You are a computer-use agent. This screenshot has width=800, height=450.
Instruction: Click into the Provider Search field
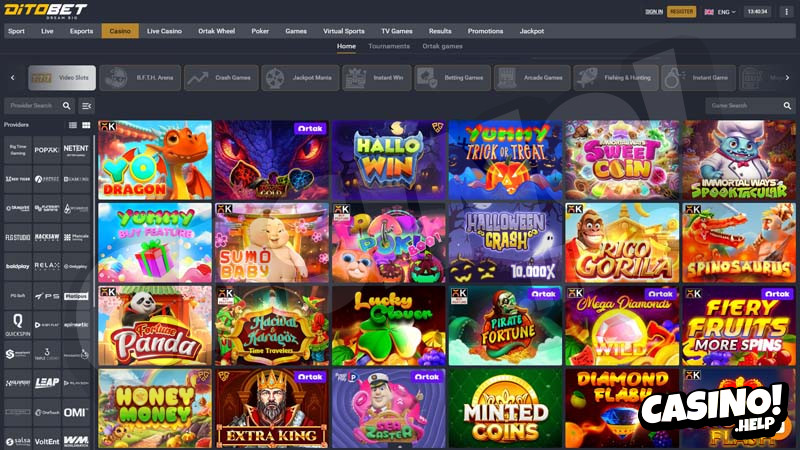click(x=39, y=106)
